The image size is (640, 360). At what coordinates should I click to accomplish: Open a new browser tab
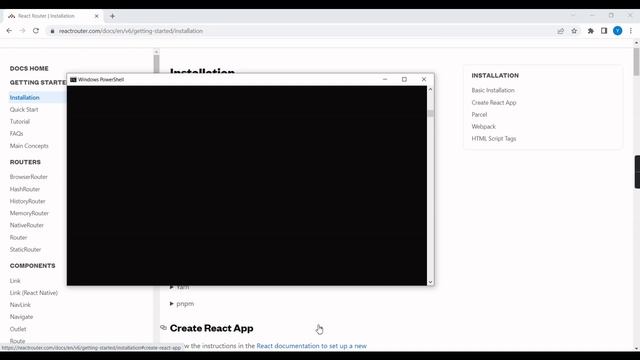112,16
